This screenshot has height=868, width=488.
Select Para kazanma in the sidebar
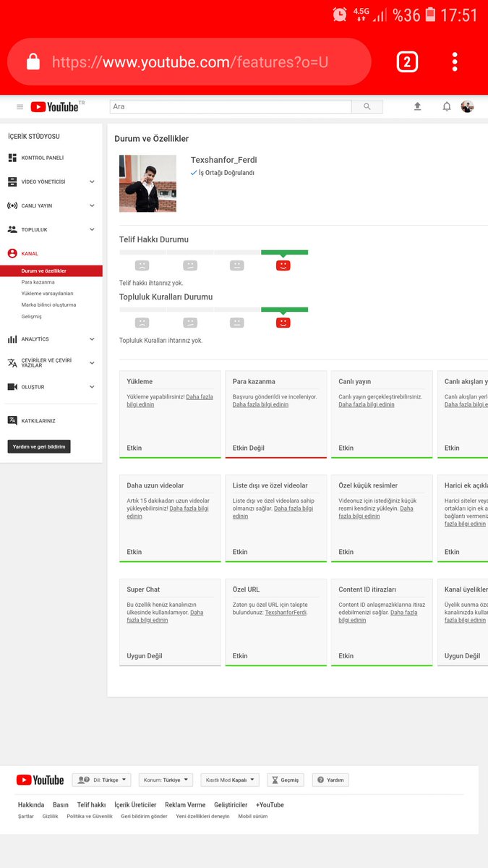tap(38, 282)
